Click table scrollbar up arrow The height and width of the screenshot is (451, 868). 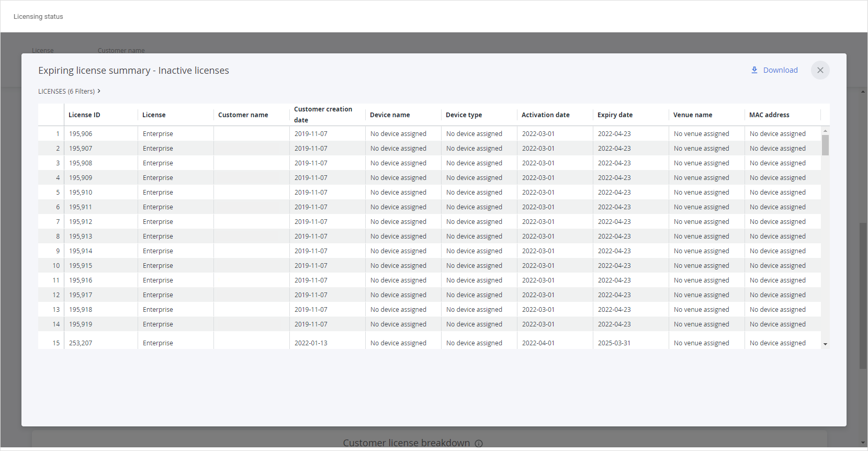(825, 131)
